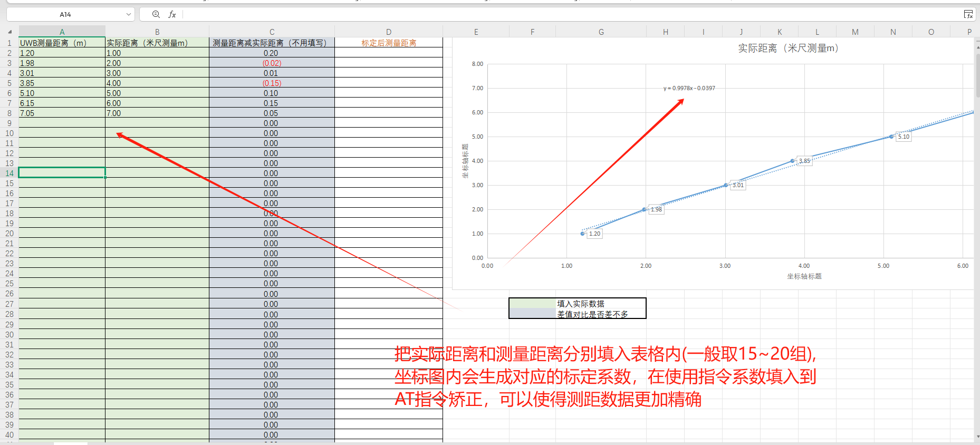Select row 14 header
Image resolution: width=980 pixels, height=445 pixels.
(9, 173)
